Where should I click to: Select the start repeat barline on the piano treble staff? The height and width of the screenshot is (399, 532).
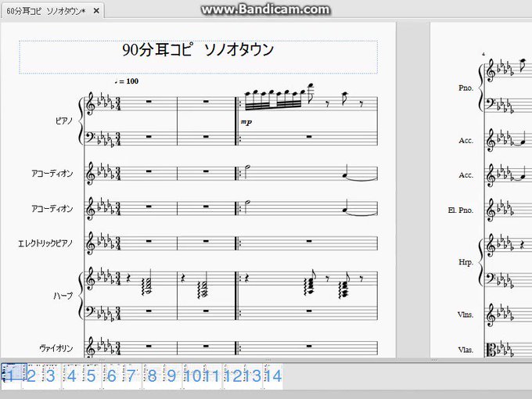pos(238,104)
